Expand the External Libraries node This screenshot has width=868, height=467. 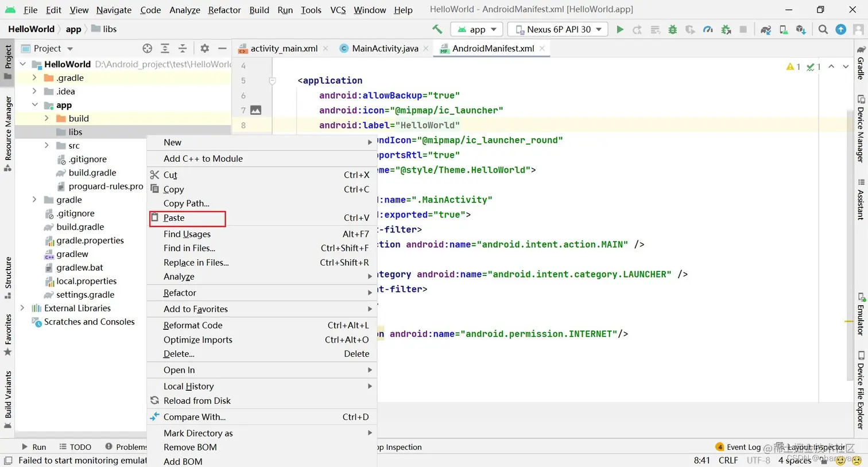click(23, 308)
